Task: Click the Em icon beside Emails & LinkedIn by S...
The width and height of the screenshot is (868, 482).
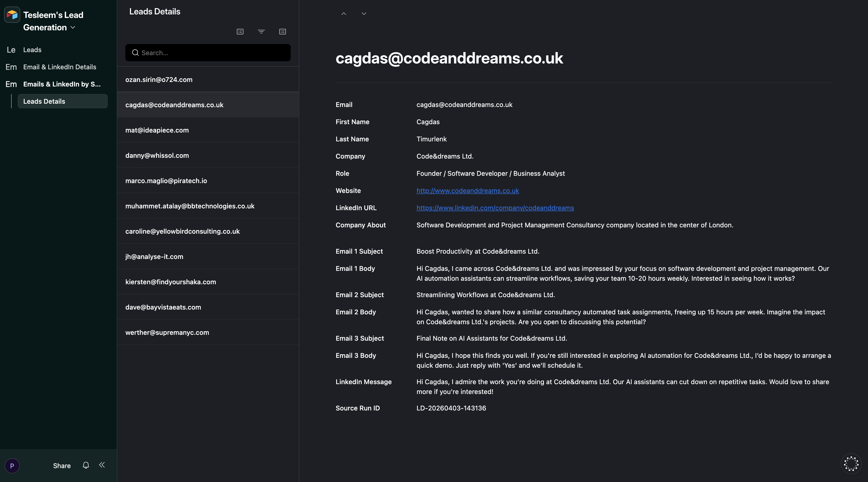Action: click(x=11, y=84)
